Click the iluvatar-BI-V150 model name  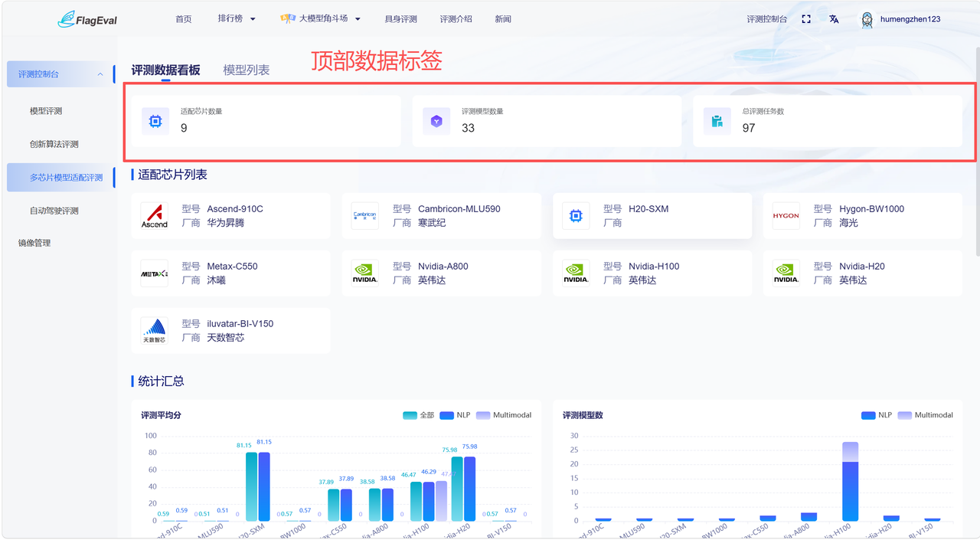pos(240,324)
